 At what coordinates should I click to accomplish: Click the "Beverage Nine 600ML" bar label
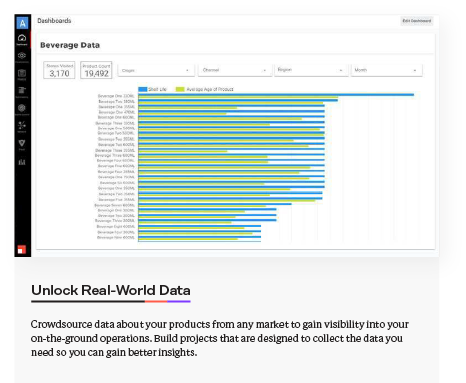(x=116, y=237)
